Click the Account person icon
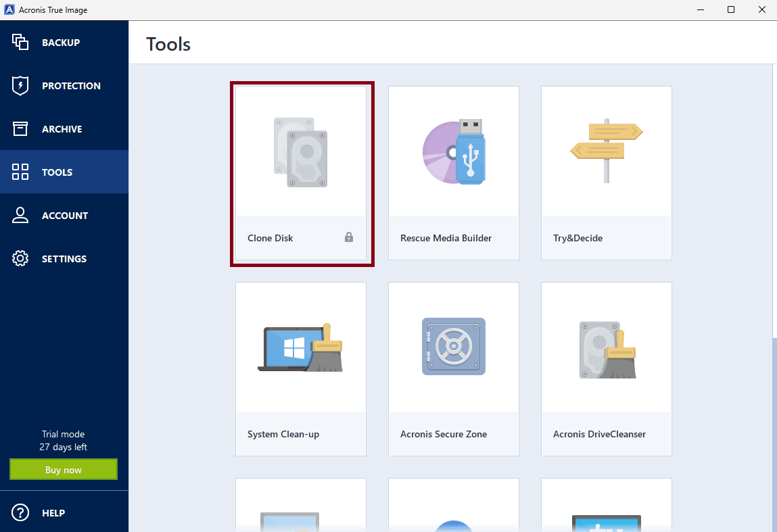The width and height of the screenshot is (777, 532). click(20, 215)
